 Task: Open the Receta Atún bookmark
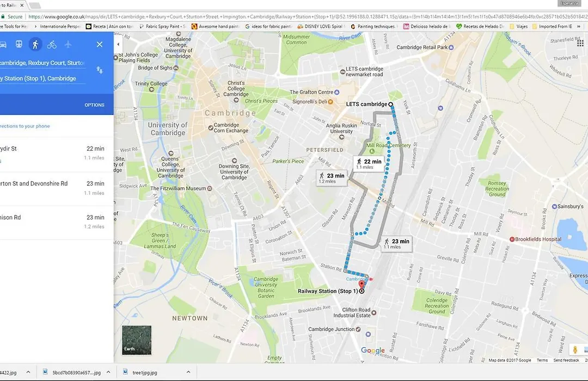(109, 26)
